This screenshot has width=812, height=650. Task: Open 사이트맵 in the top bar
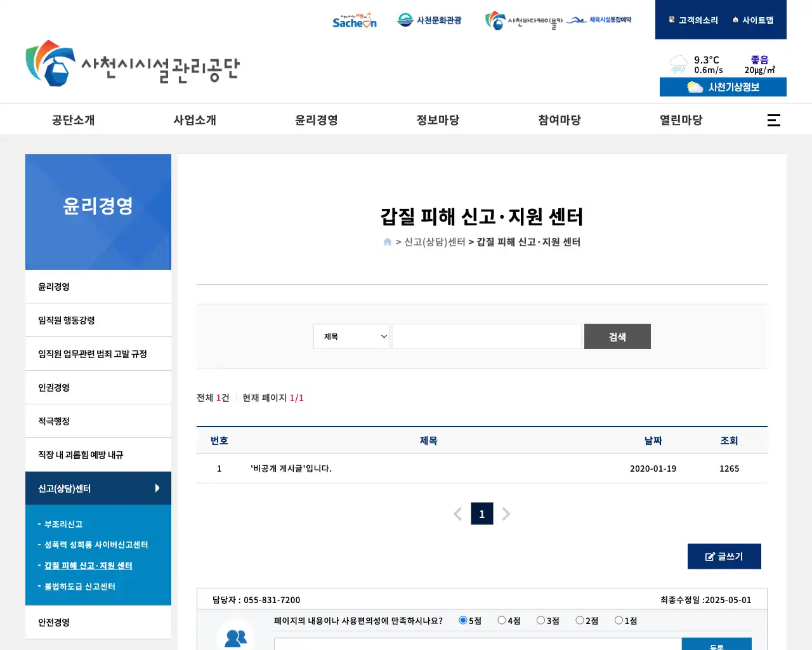click(x=753, y=20)
